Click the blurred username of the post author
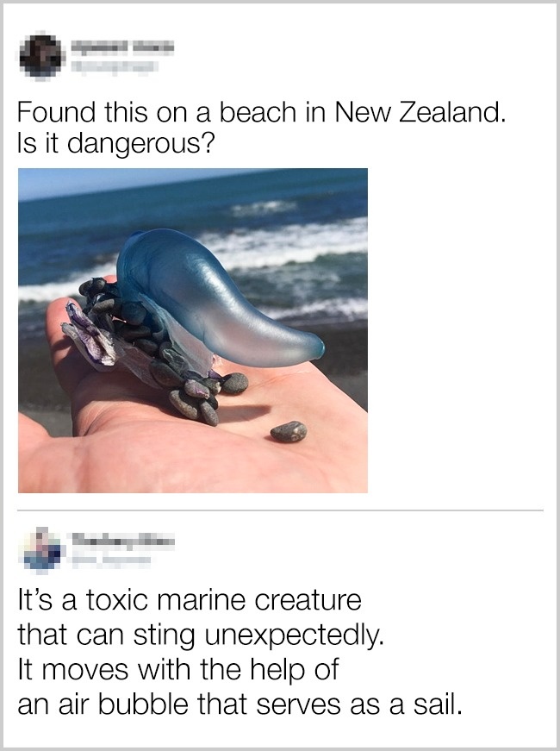The width and height of the screenshot is (560, 751). pos(122,47)
